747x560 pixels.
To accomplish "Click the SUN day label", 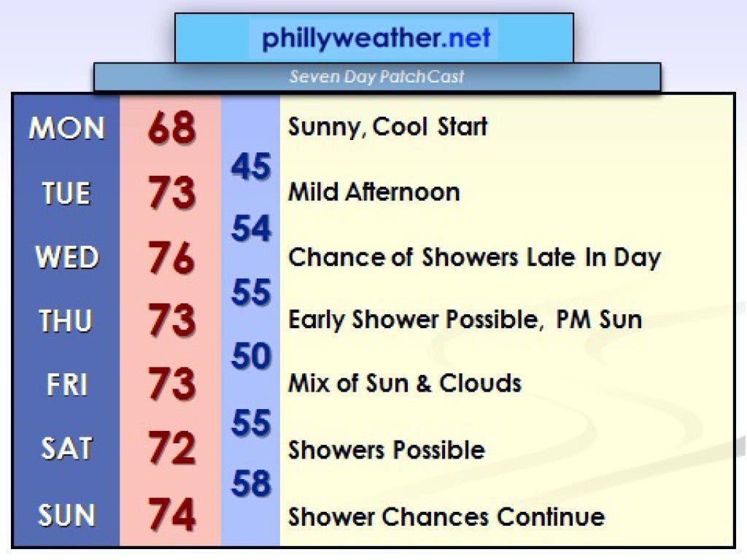I will [x=66, y=516].
